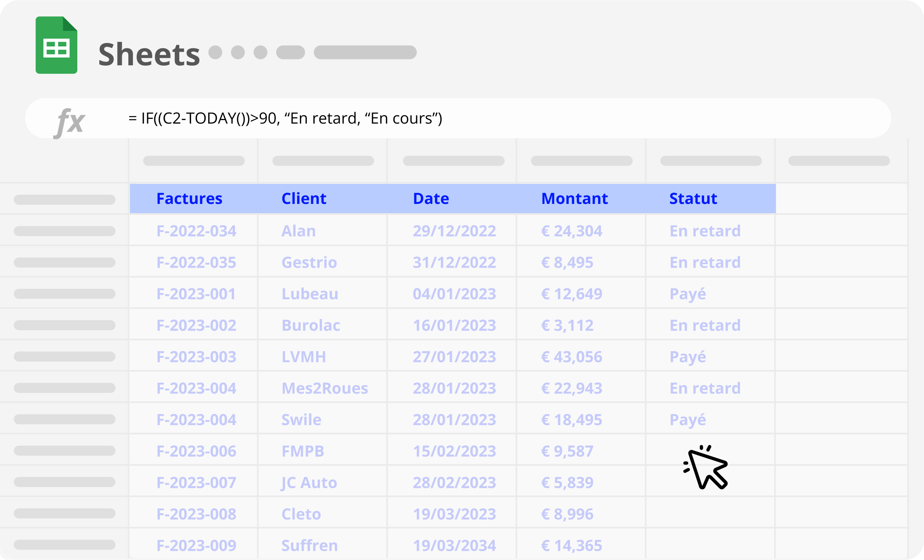This screenshot has height=560, width=924.
Task: Click the fx formula icon
Action: coord(70,121)
